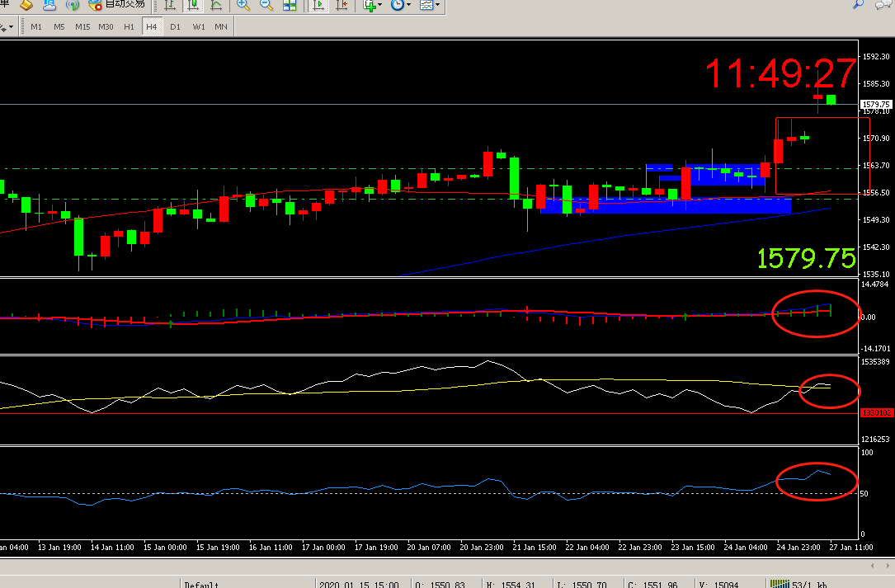Click the zoom in magnifier icon

coord(243,5)
